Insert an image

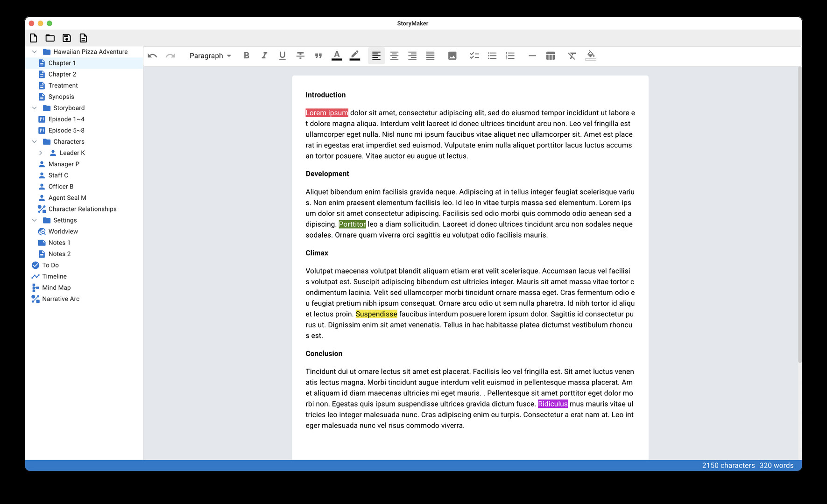[x=452, y=56]
